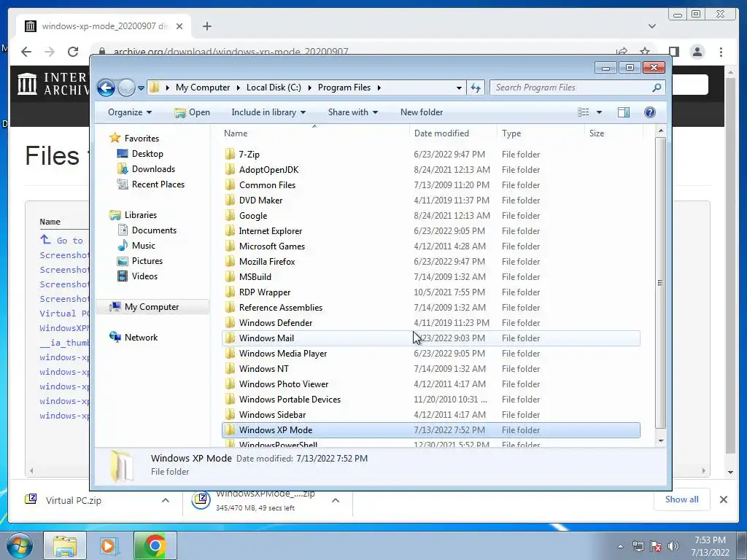Open the Include in library menu

pyautogui.click(x=268, y=112)
